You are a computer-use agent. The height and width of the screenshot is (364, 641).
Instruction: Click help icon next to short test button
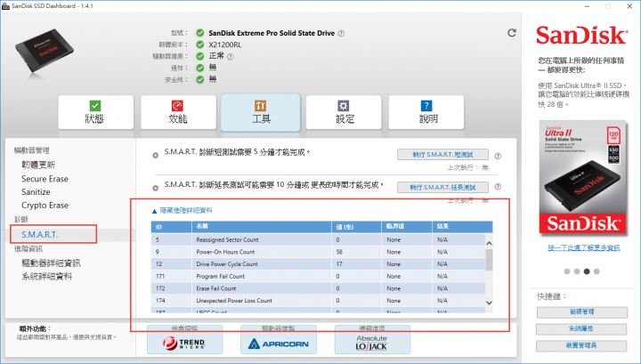pos(498,156)
